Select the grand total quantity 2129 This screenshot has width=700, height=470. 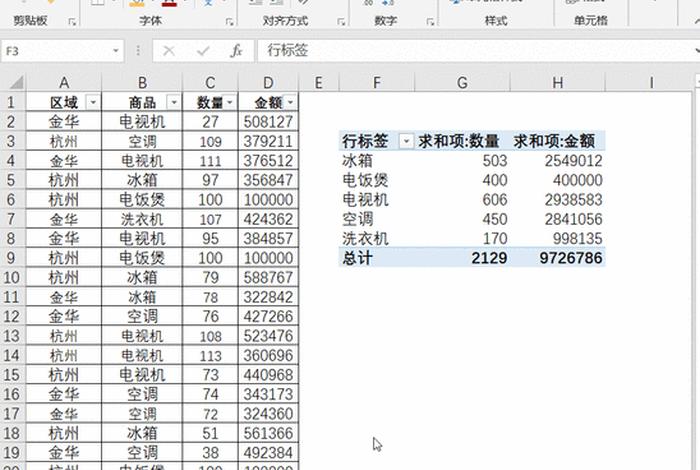pos(462,258)
